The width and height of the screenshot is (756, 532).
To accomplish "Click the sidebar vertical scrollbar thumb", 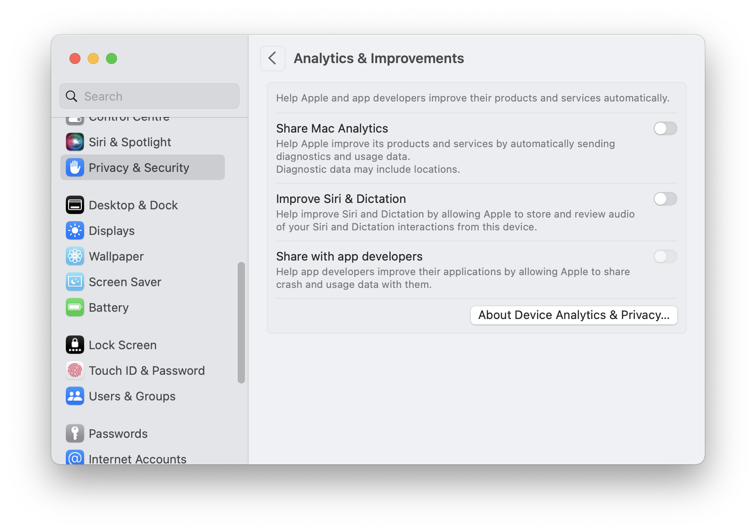I will (x=241, y=323).
